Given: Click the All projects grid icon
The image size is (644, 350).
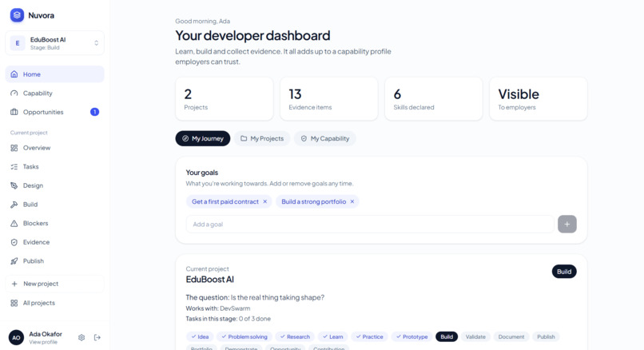Looking at the screenshot, I should [14, 303].
